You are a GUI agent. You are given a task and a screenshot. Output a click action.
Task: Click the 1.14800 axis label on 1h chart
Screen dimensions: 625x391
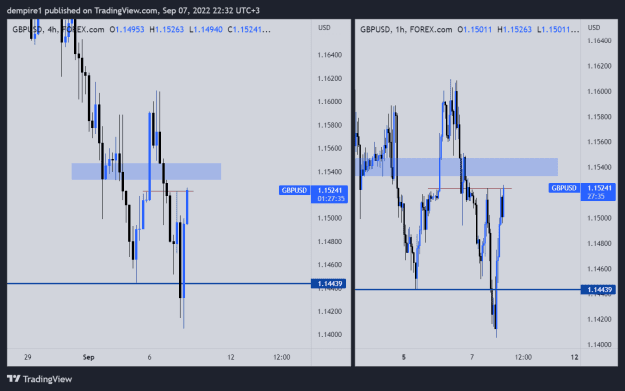point(599,243)
